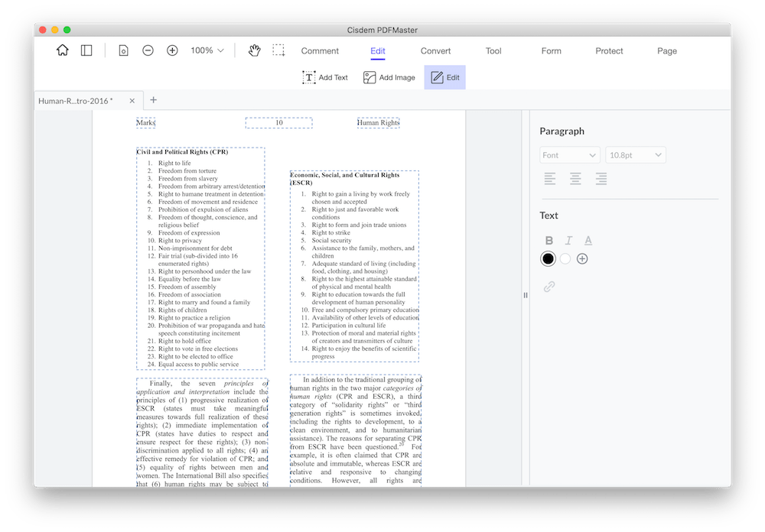This screenshot has width=765, height=532.
Task: Activate the rectangular selection tool
Action: [279, 50]
